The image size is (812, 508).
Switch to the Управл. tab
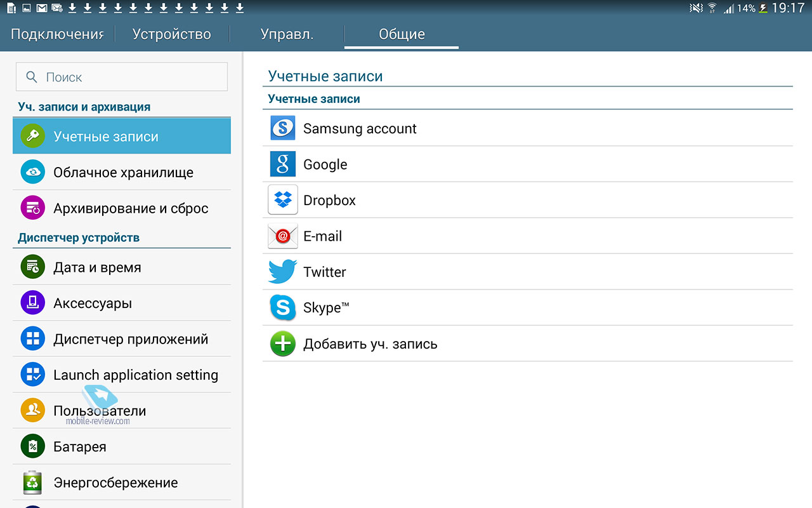click(x=287, y=34)
